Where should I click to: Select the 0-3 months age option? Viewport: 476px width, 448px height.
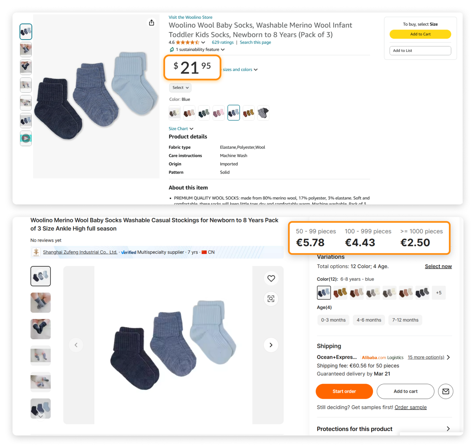click(333, 320)
